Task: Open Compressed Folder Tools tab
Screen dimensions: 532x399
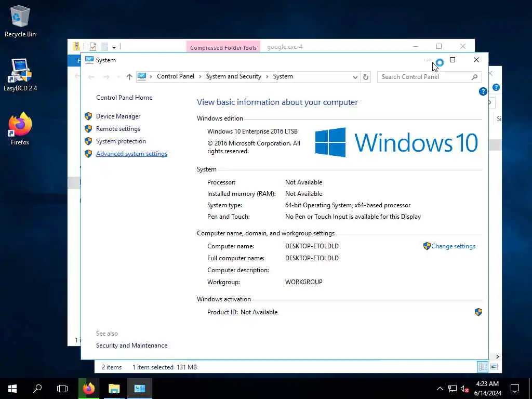Action: point(223,47)
